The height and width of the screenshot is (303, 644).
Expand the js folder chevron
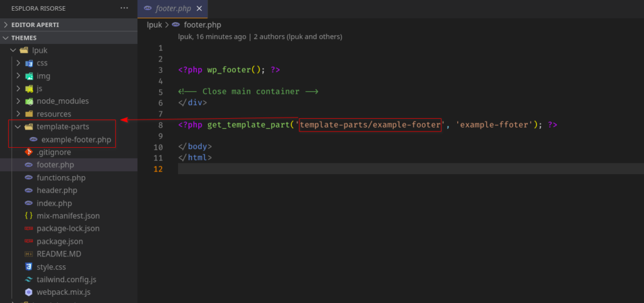(x=19, y=89)
